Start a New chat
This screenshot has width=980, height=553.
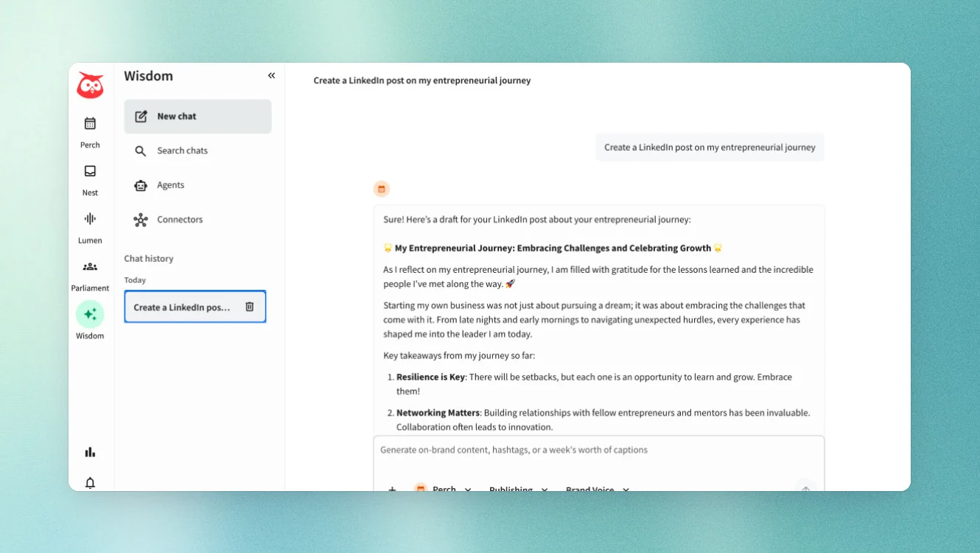click(x=197, y=116)
